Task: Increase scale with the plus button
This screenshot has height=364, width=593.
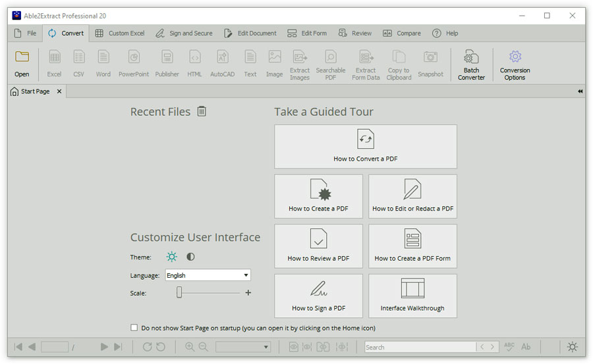Action: tap(248, 292)
